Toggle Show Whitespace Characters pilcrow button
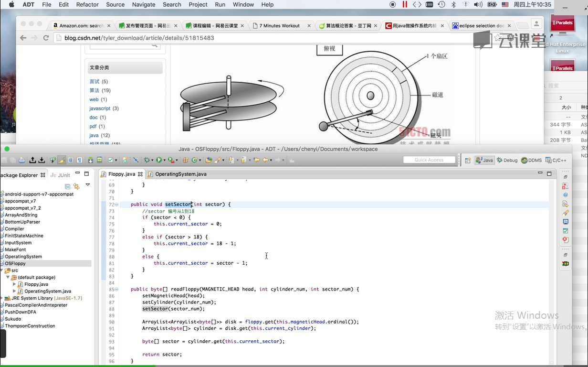 point(80,160)
